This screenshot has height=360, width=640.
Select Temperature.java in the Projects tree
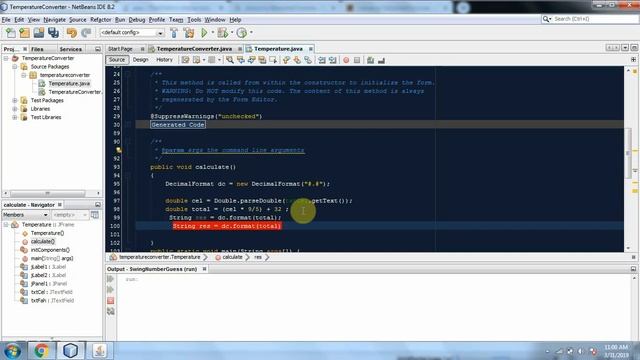click(69, 84)
